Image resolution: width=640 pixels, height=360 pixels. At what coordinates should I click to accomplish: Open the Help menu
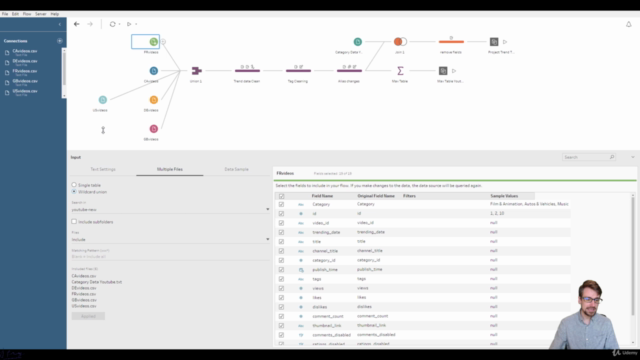(x=55, y=14)
